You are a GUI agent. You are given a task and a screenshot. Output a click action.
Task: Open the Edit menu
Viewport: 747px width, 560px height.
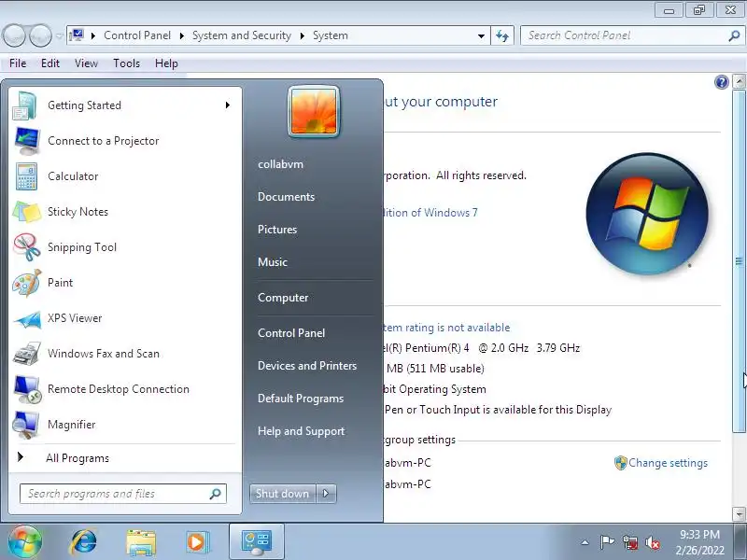click(x=50, y=63)
